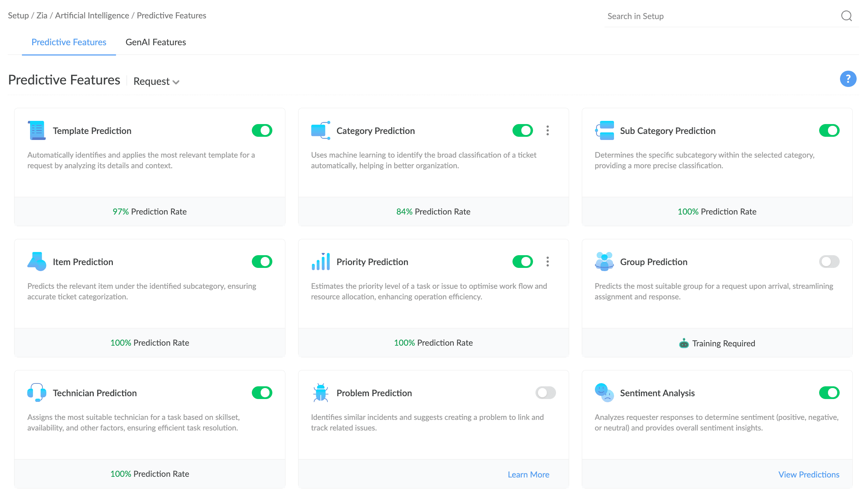Viewport: 863px width, 504px height.
Task: Enable the Group Prediction toggle
Action: pos(829,262)
